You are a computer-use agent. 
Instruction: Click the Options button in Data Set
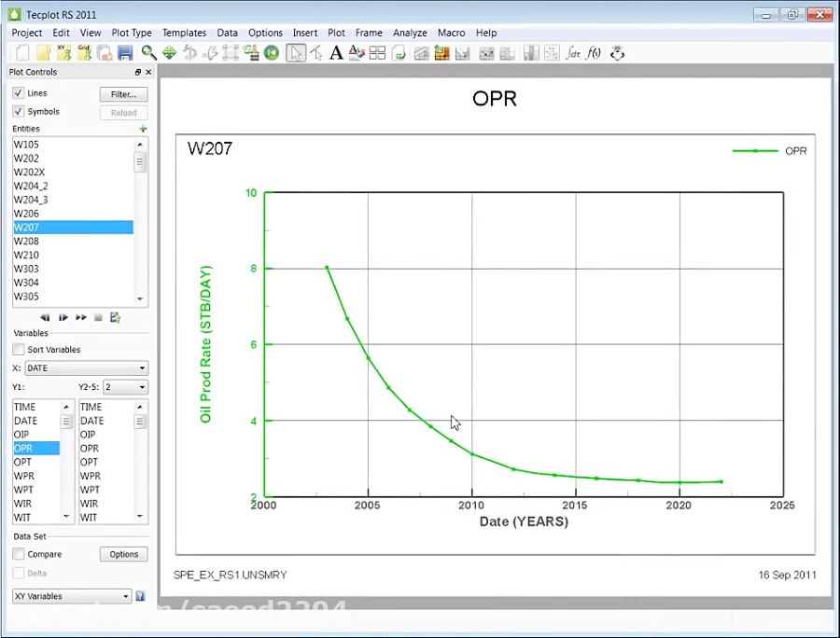123,553
